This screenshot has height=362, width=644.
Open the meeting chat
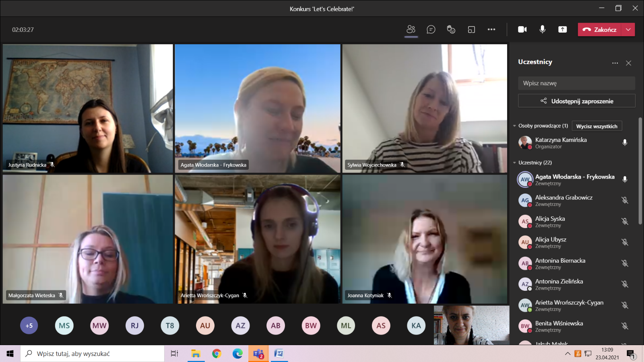pos(431,29)
